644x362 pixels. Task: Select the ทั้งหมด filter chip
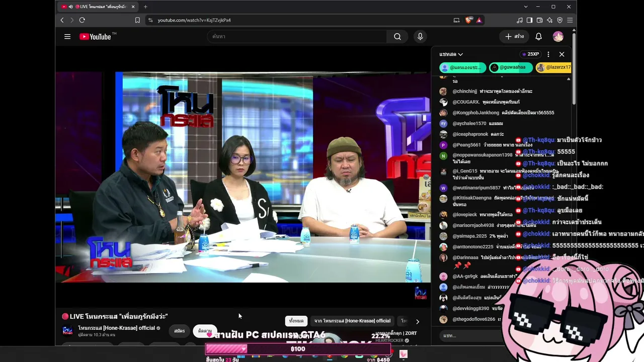pyautogui.click(x=296, y=321)
